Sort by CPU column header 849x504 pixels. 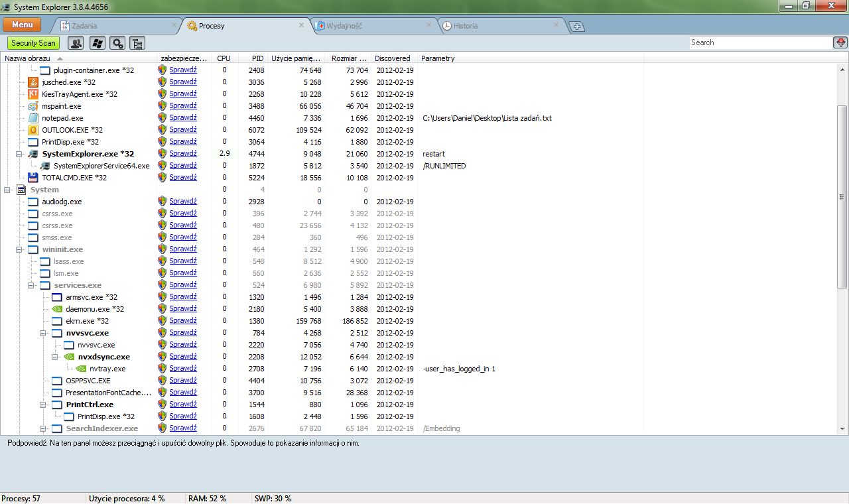point(224,58)
